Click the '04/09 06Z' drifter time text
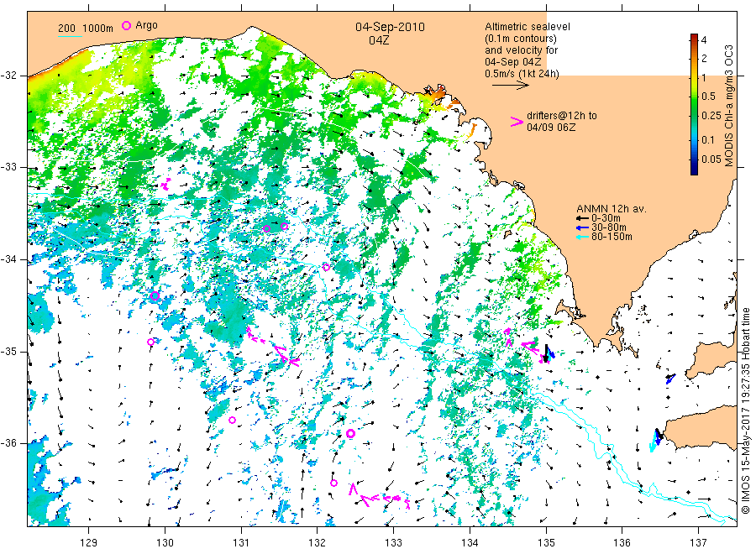This screenshot has width=756, height=554. coord(551,128)
